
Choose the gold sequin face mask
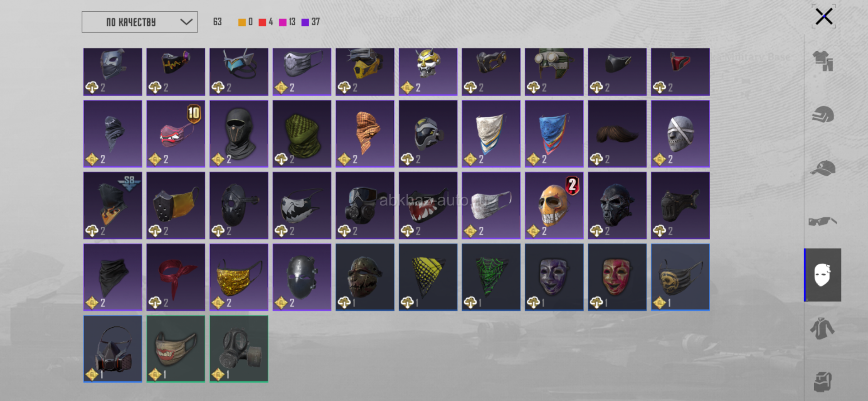tap(239, 277)
